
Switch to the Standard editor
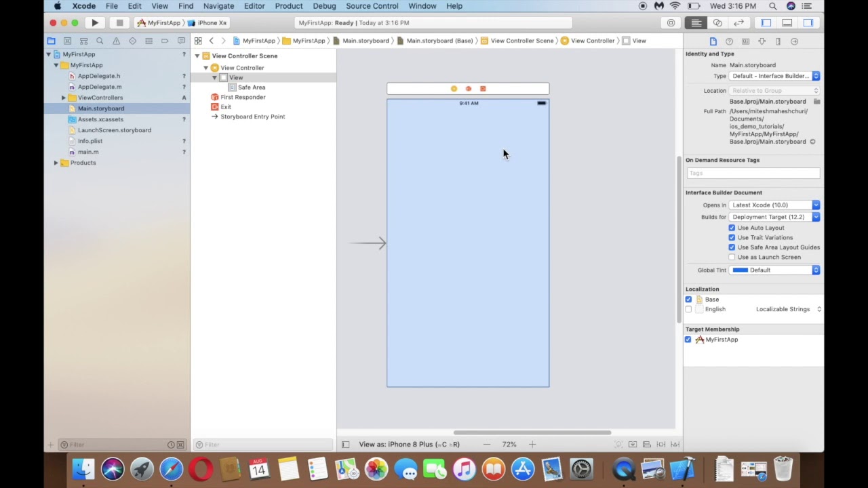point(696,23)
